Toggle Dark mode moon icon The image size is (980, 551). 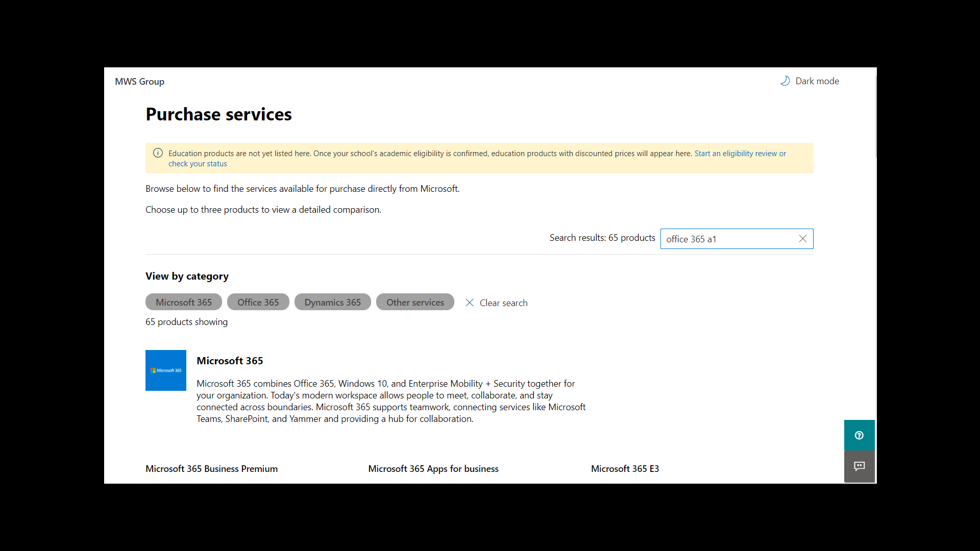785,81
